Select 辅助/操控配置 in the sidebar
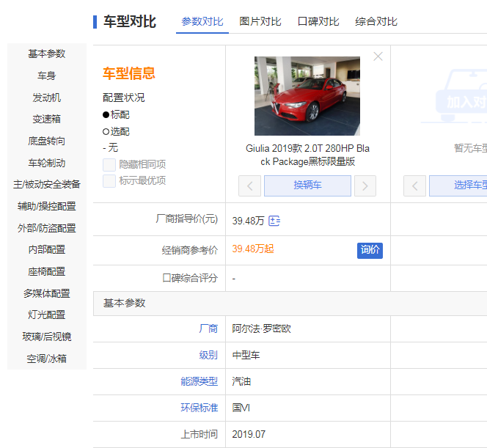This screenshot has height=448, width=487. pyautogui.click(x=47, y=206)
